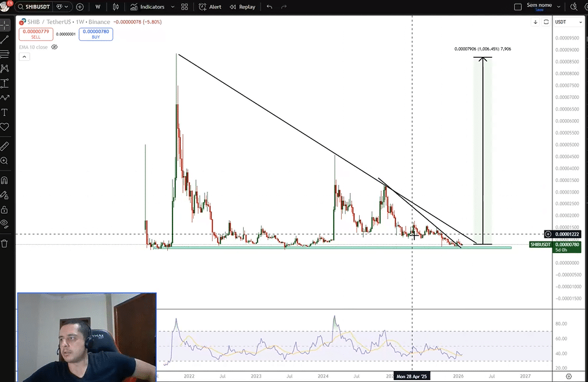The image size is (588, 382).
Task: Expand the Sem nome layout chevron
Action: click(559, 6)
